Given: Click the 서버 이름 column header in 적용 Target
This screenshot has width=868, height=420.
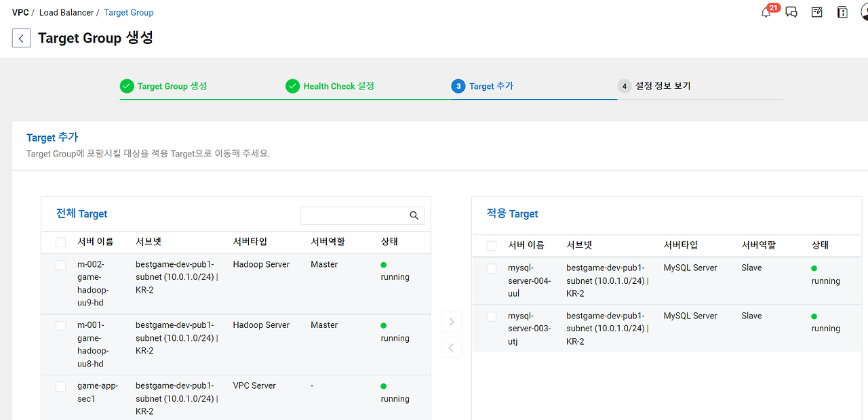Looking at the screenshot, I should 526,245.
